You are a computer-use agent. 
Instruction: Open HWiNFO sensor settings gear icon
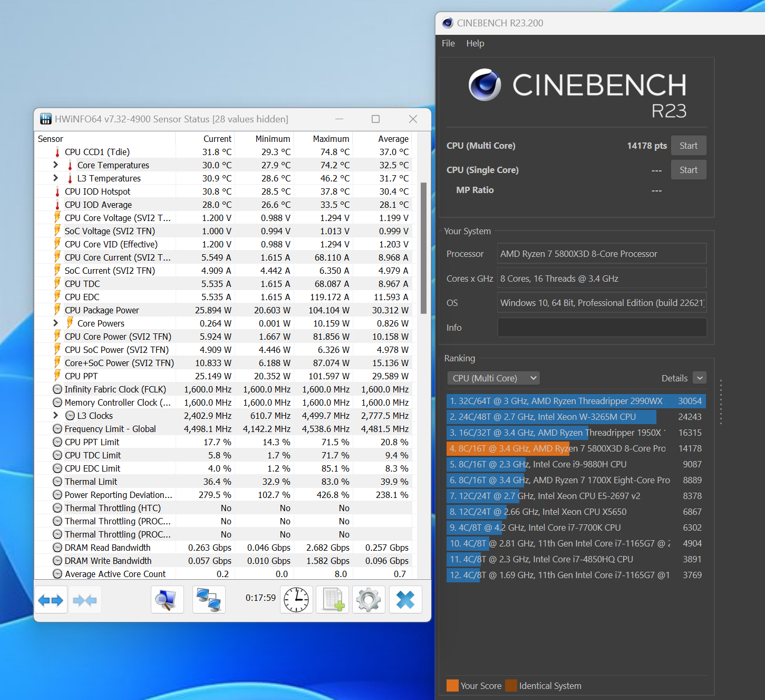(x=369, y=600)
